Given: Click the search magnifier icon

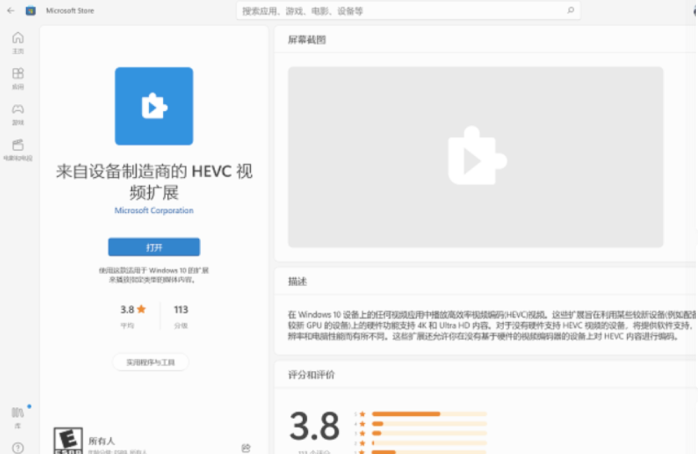Looking at the screenshot, I should 571,11.
